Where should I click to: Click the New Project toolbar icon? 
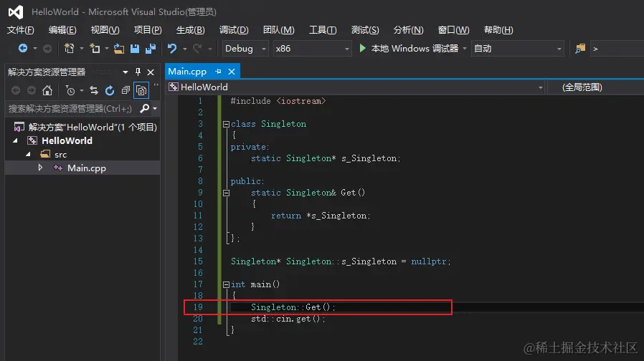click(70, 49)
